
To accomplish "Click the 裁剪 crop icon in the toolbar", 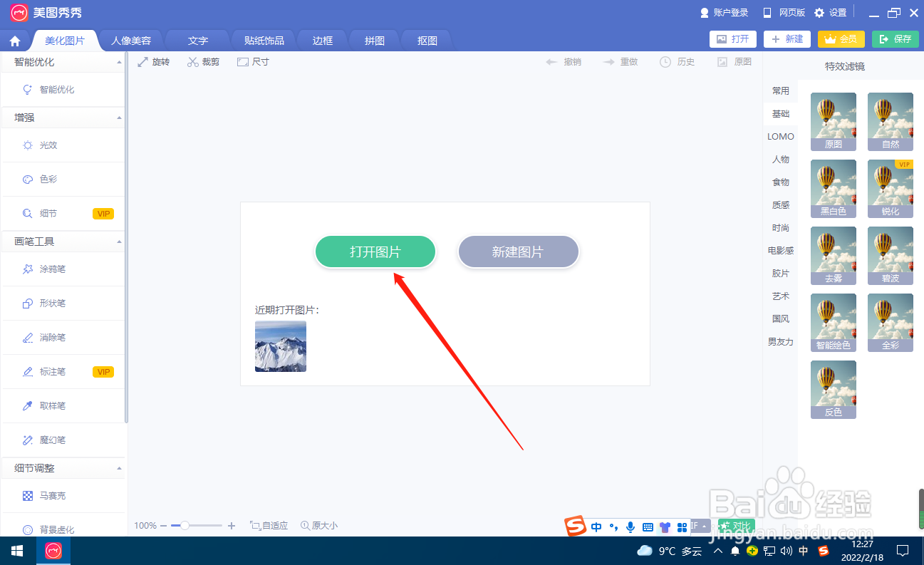I will [x=202, y=61].
